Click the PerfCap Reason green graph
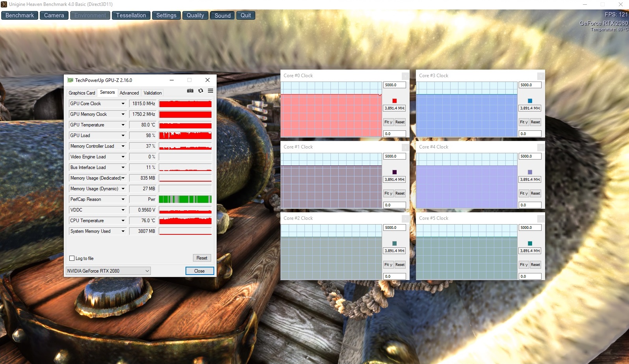The height and width of the screenshot is (364, 629). click(185, 199)
